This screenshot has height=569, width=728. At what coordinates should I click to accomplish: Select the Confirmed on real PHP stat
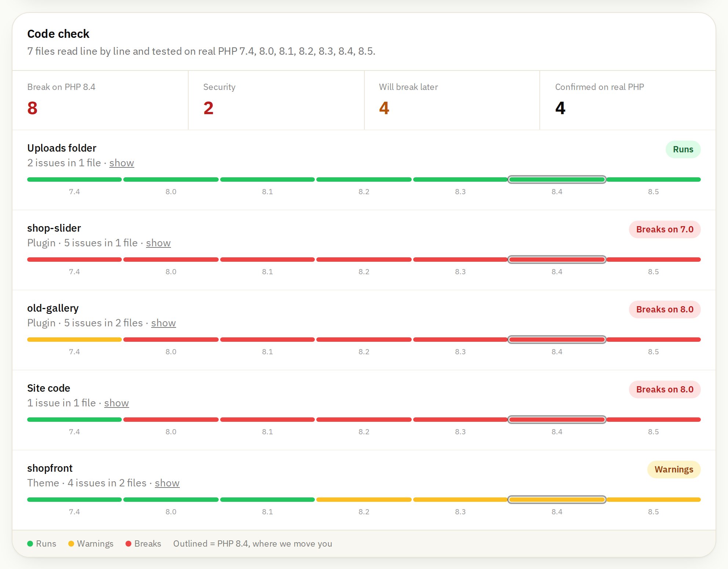(628, 100)
